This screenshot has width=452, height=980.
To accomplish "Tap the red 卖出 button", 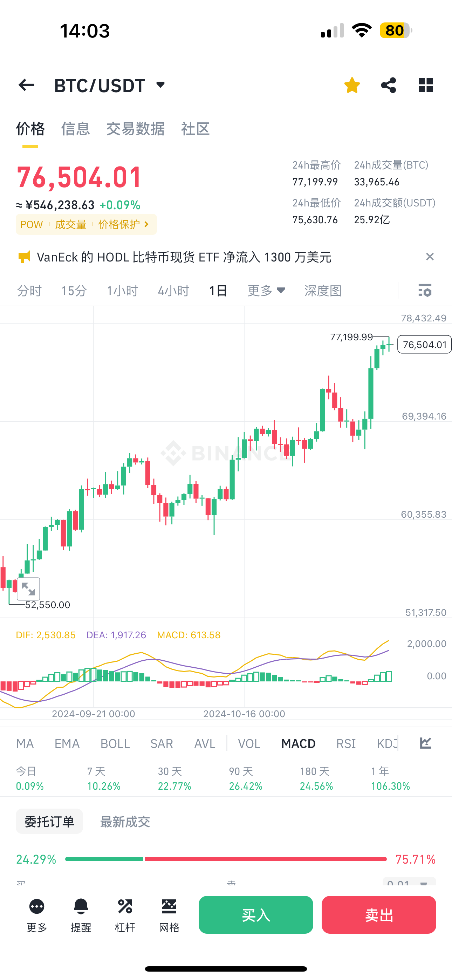I will pyautogui.click(x=378, y=914).
